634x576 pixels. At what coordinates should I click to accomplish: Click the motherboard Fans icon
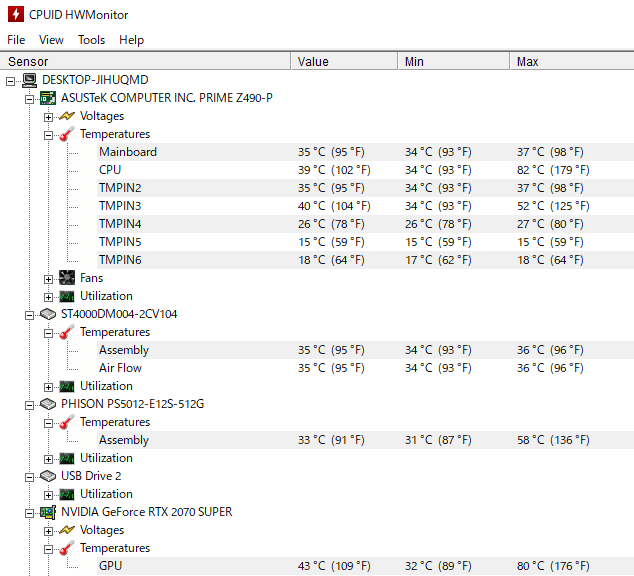pos(67,278)
